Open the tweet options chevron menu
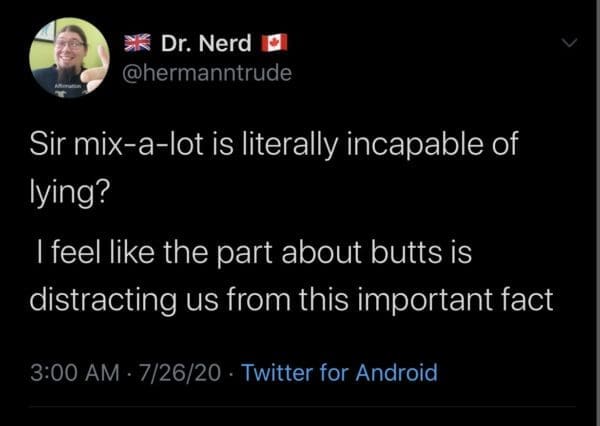Image resolution: width=600 pixels, height=426 pixels. coord(571,43)
